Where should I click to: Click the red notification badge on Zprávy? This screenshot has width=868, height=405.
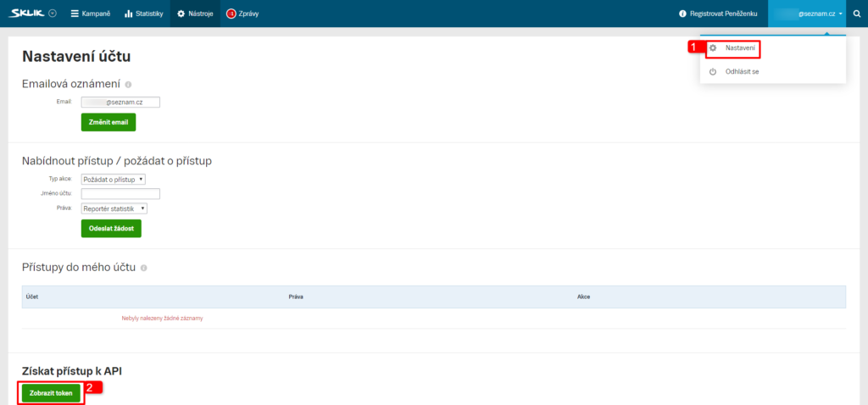[x=231, y=14]
